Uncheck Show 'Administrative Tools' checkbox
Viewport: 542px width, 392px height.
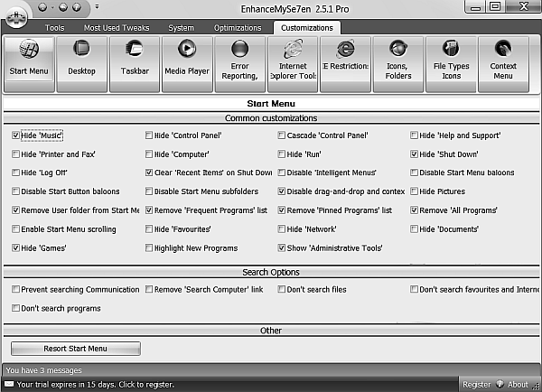coord(281,247)
